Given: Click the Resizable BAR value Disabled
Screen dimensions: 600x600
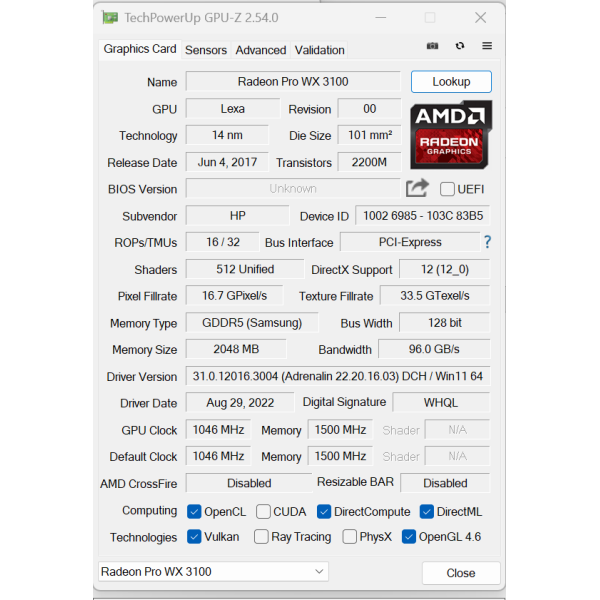Looking at the screenshot, I should (445, 483).
